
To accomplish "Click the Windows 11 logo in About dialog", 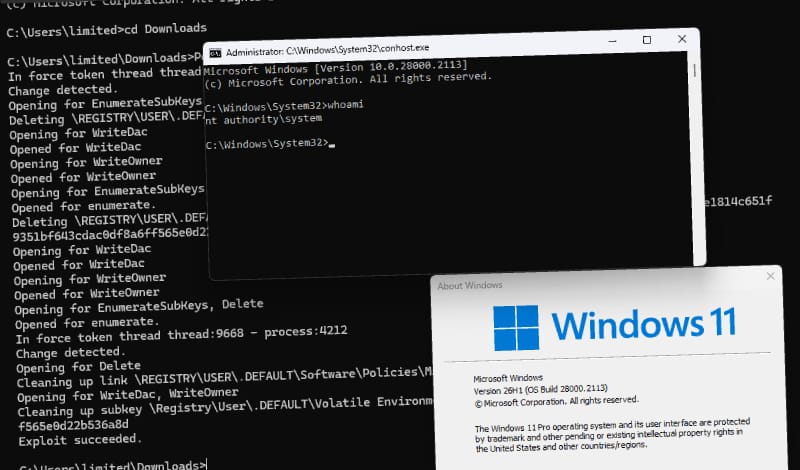I will click(x=516, y=328).
